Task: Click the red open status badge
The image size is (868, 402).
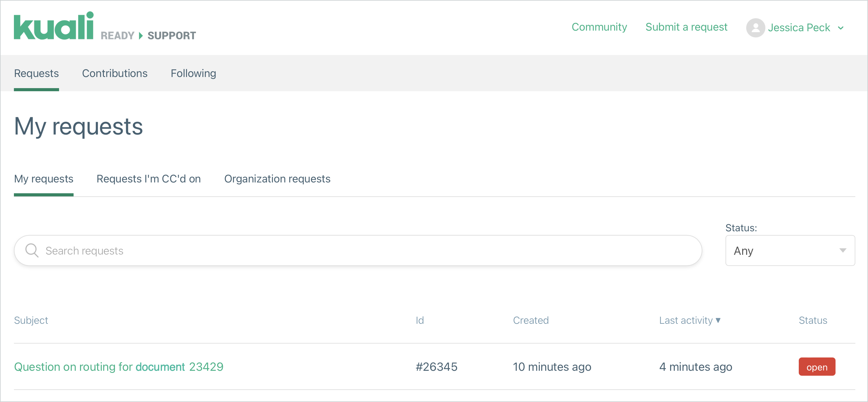Action: point(816,367)
